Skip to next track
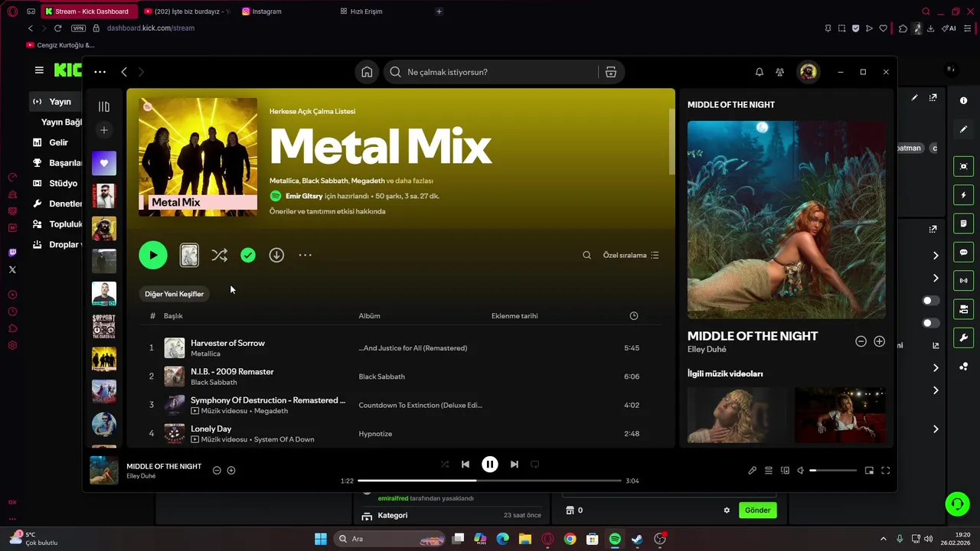980x551 pixels. pos(514,464)
